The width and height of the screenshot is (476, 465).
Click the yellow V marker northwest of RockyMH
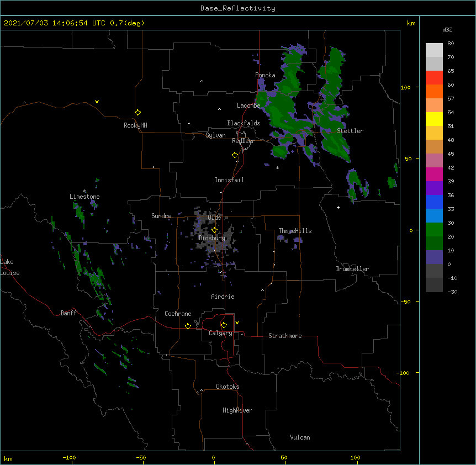(x=97, y=102)
